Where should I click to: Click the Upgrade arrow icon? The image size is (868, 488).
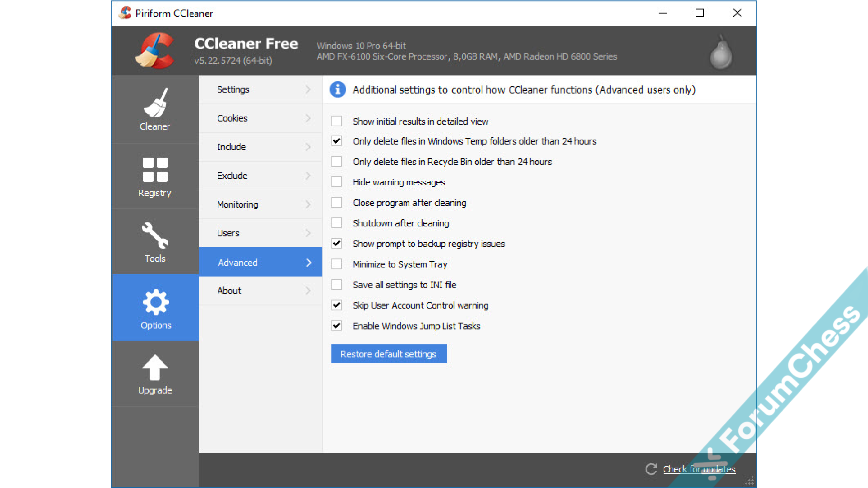click(155, 367)
